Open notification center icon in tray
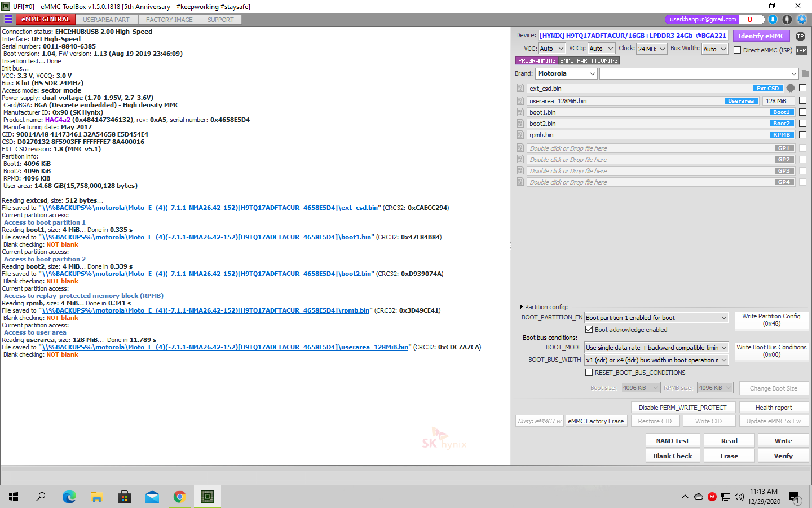This screenshot has width=812, height=508. coord(794,497)
